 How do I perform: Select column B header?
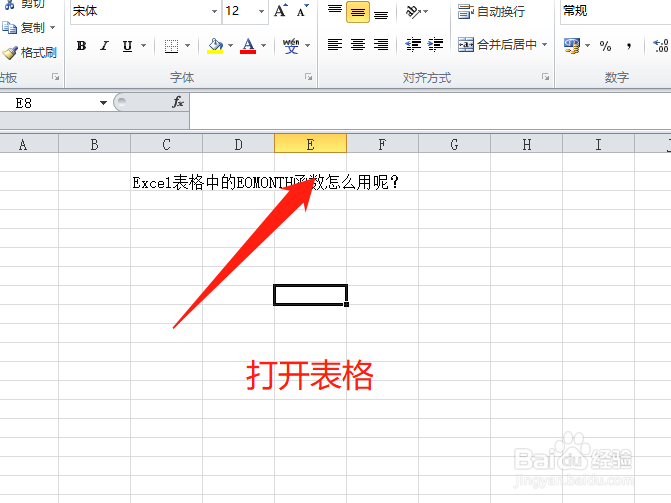pos(95,145)
